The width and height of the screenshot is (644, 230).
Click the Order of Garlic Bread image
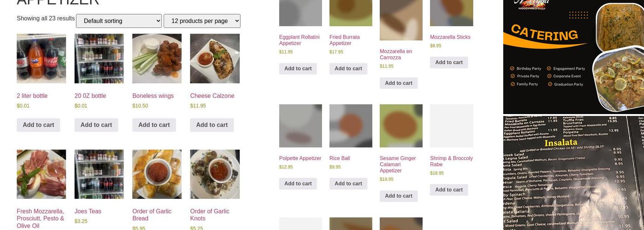(157, 174)
